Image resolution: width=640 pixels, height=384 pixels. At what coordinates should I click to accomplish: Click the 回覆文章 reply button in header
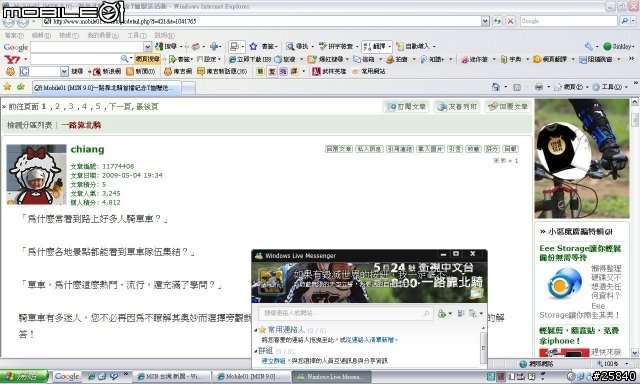point(508,107)
